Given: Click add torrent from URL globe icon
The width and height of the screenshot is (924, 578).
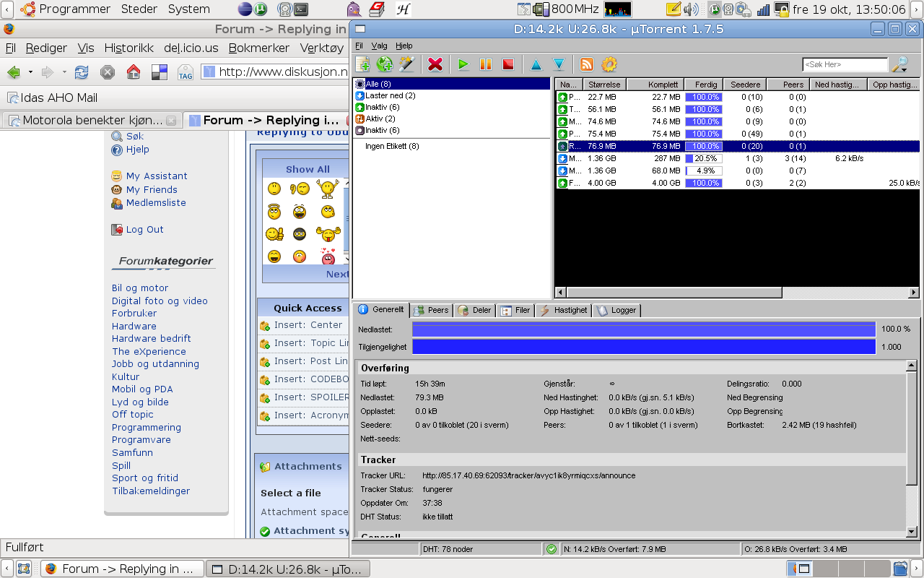Looking at the screenshot, I should point(385,64).
